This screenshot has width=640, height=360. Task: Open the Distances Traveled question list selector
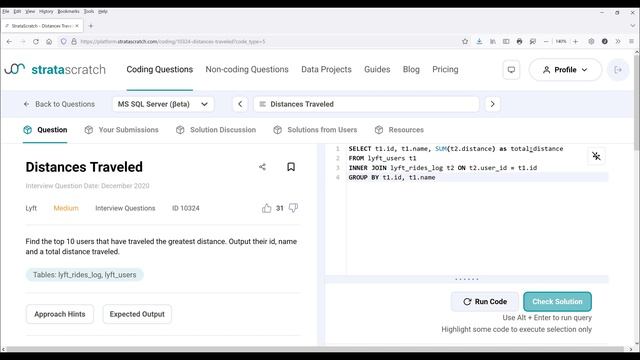[366, 104]
